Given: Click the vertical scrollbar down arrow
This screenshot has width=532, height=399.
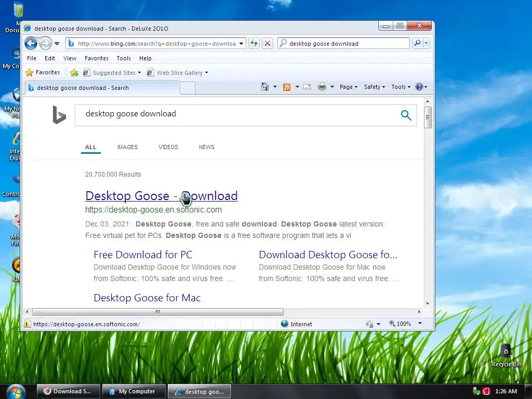Looking at the screenshot, I should pos(428,303).
